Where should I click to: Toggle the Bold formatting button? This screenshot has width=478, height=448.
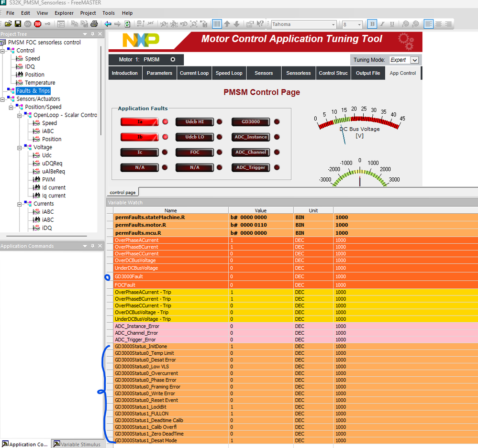(x=372, y=24)
